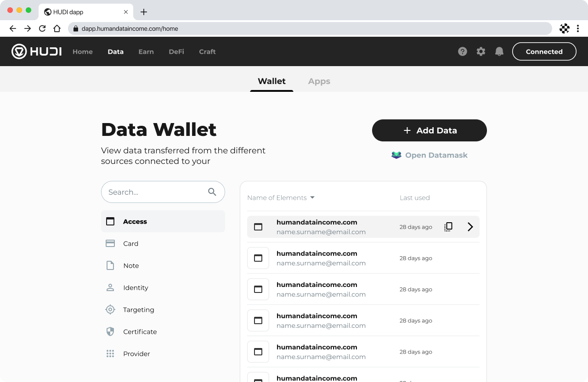Reload the page with refresh icon
Viewport: 588px width, 382px height.
[x=42, y=28]
